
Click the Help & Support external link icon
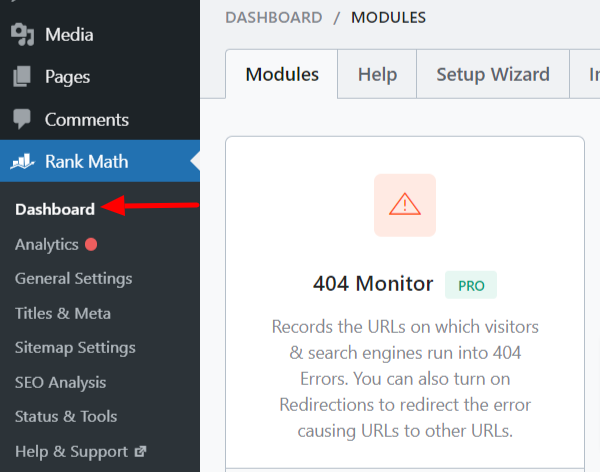[140, 451]
